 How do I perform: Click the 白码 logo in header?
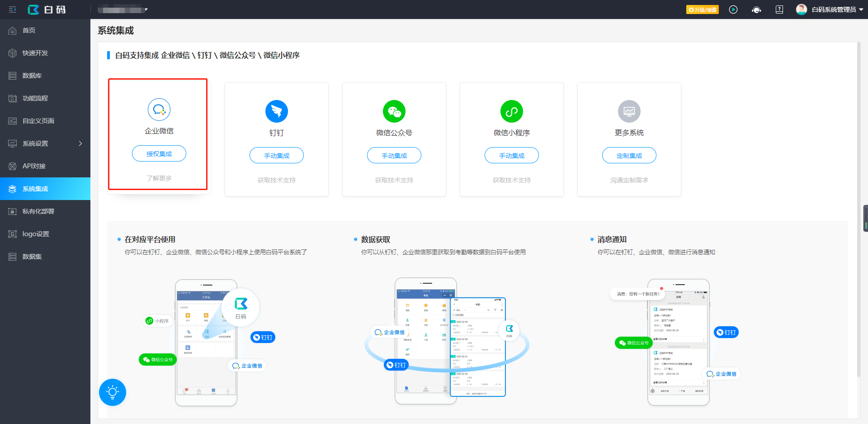pos(47,10)
